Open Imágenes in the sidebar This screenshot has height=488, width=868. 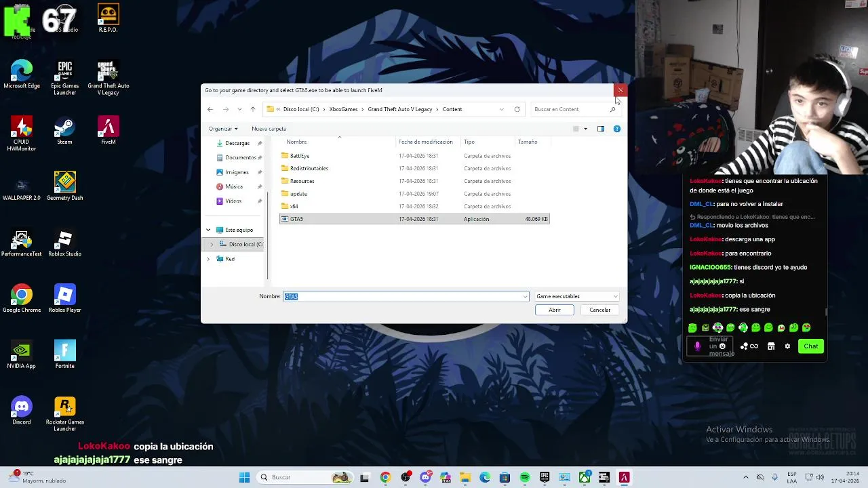click(x=237, y=172)
